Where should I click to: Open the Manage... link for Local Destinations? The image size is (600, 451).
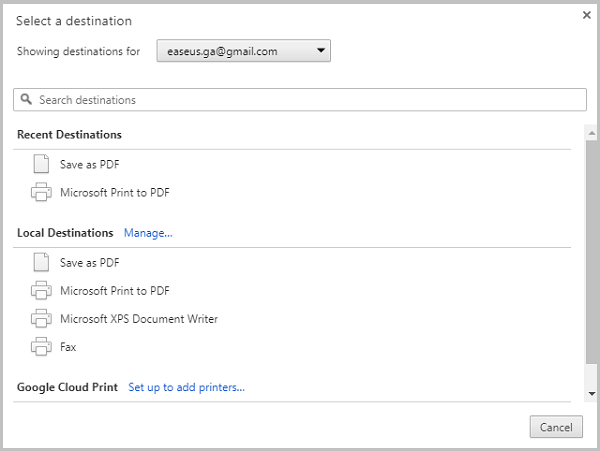148,233
